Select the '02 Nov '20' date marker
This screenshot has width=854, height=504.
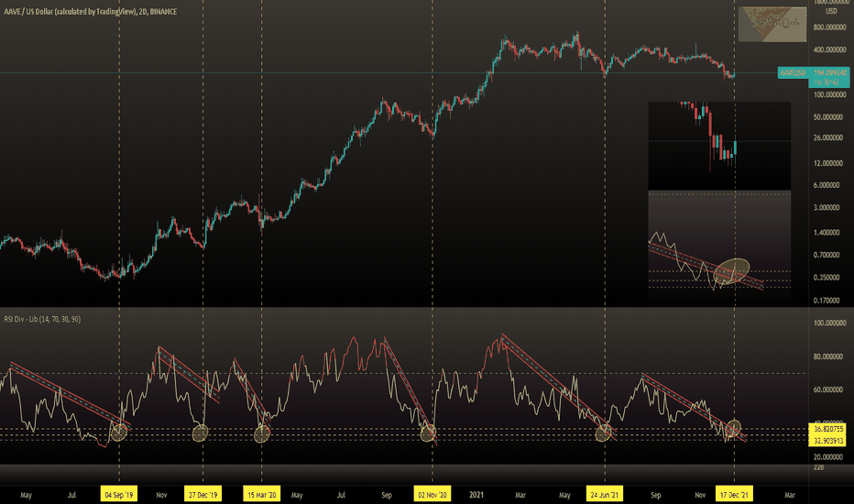point(432,495)
